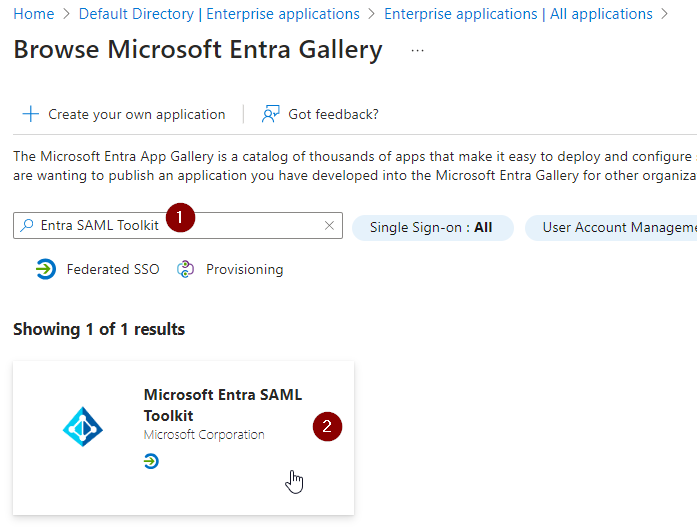Click the small SSO icon inside app card
Screen dimensions: 697x531
151,461
